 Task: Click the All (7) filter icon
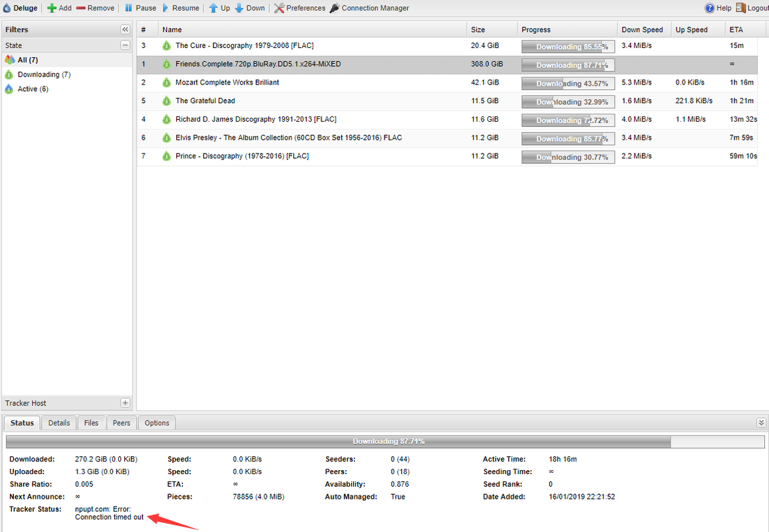coord(10,60)
